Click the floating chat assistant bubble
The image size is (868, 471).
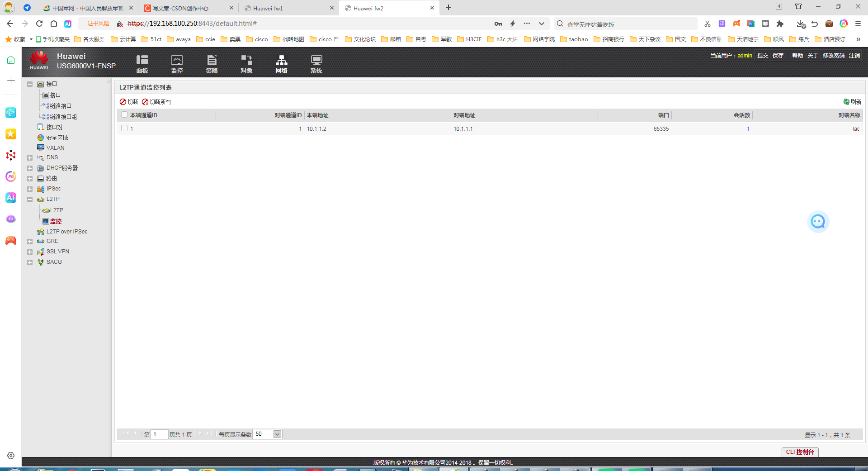click(x=818, y=222)
